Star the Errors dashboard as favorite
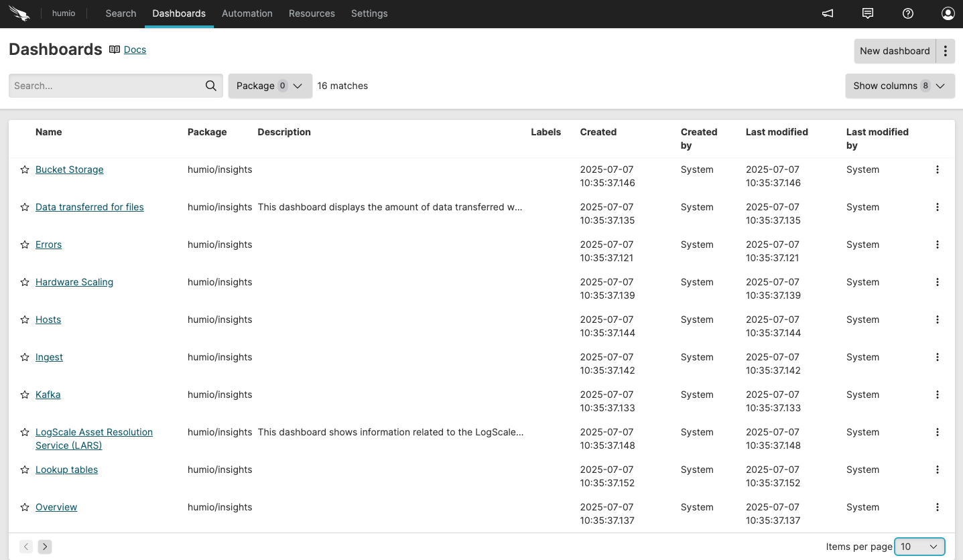963x560 pixels. (25, 245)
